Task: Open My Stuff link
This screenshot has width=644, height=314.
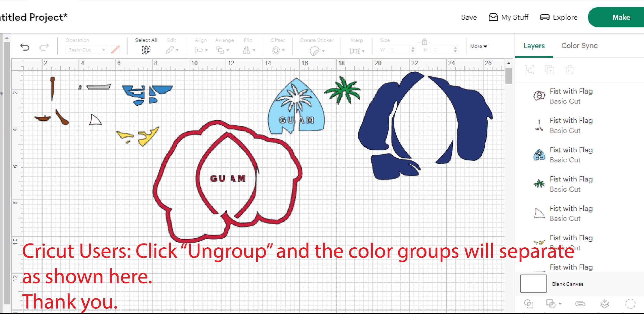Action: click(508, 17)
